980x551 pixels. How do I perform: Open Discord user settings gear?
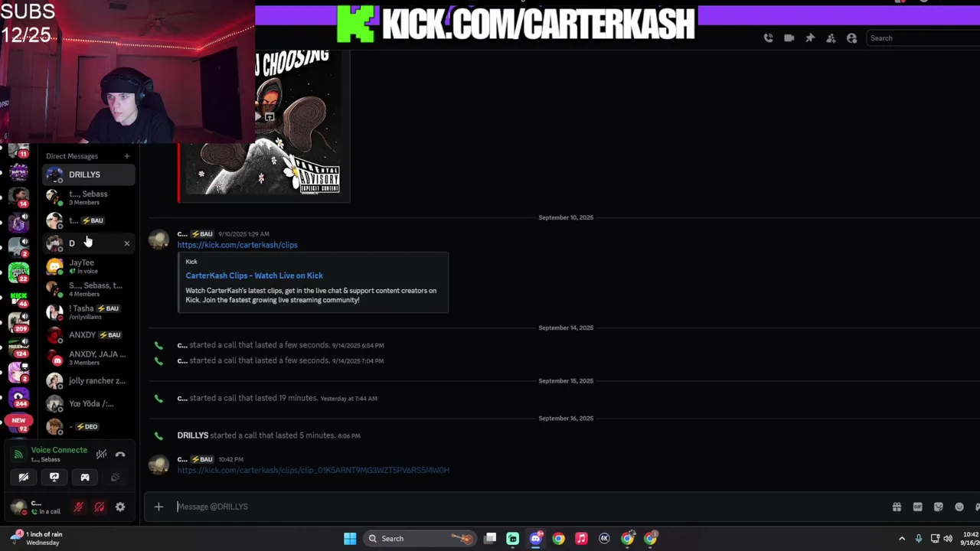pos(120,507)
